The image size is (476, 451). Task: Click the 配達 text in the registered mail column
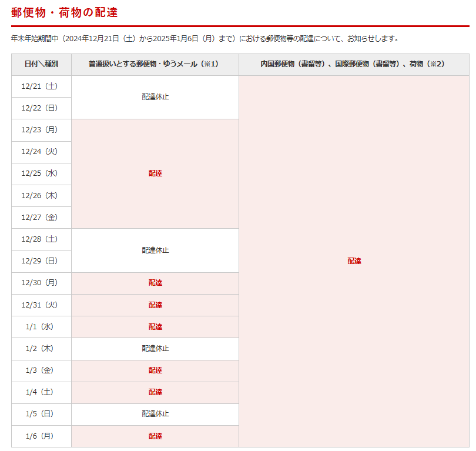point(354,261)
